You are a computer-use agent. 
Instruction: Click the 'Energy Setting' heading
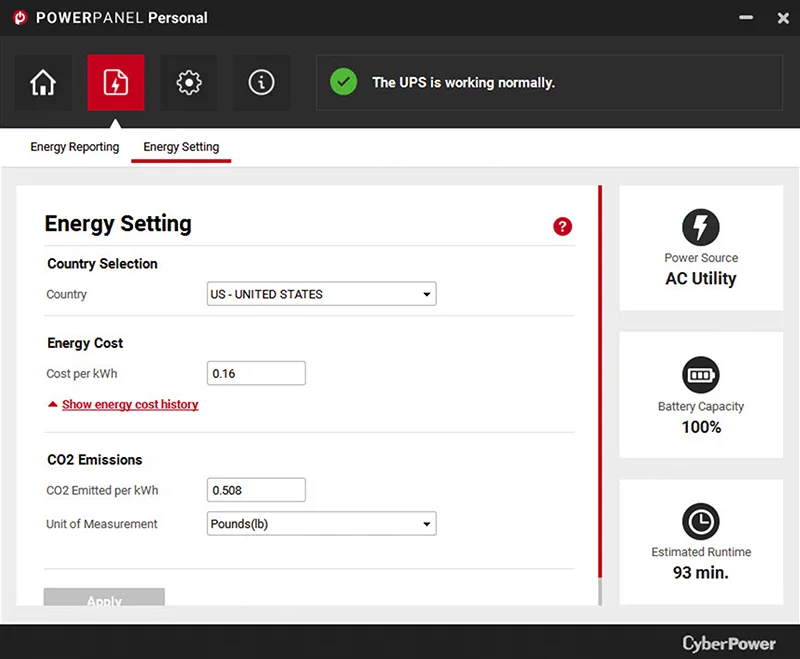(x=118, y=224)
